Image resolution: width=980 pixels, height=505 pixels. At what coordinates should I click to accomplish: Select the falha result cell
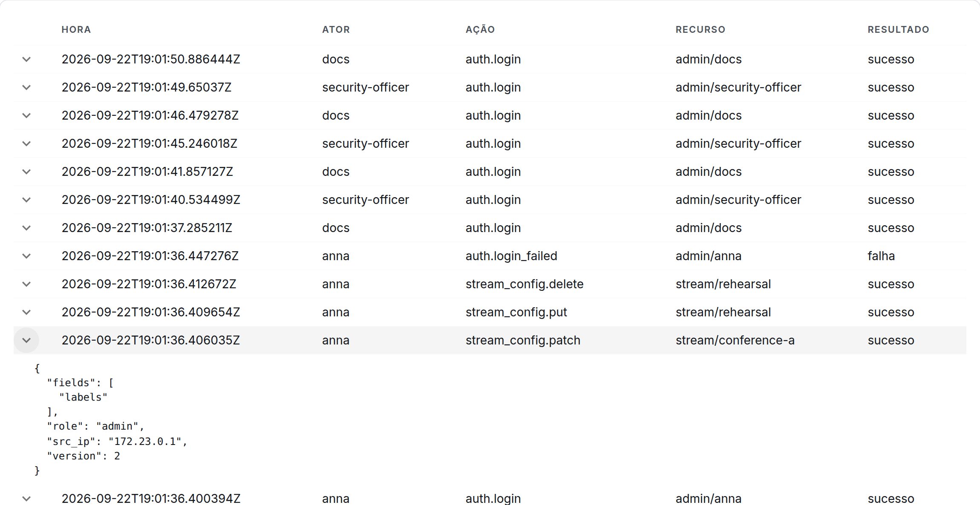[881, 256]
